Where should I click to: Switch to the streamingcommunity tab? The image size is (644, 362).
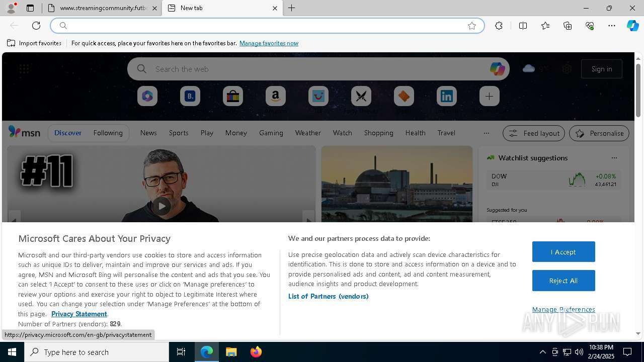(103, 8)
